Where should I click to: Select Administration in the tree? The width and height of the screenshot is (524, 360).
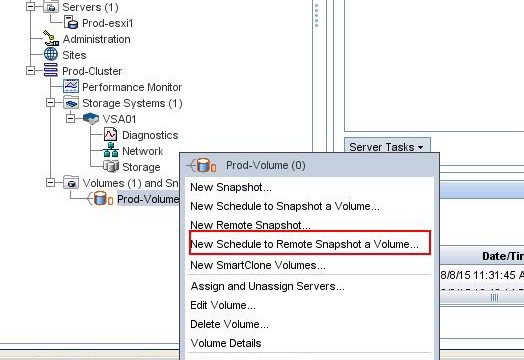coord(97,39)
